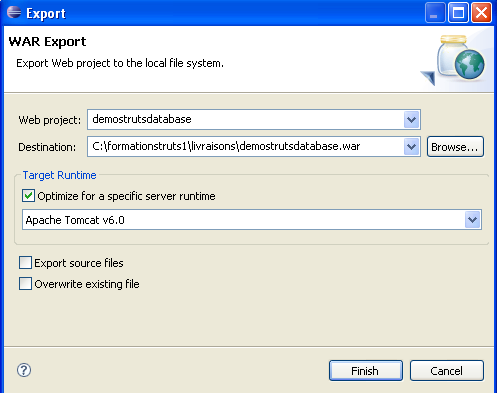Screen dimensions: 497x393
Task: Expand the Web project dropdown arrow
Action: pyautogui.click(x=411, y=120)
